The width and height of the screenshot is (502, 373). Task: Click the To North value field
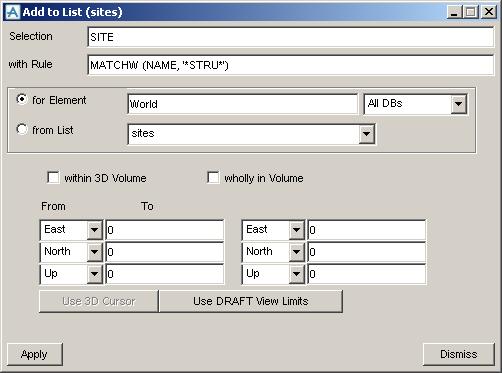(x=367, y=252)
